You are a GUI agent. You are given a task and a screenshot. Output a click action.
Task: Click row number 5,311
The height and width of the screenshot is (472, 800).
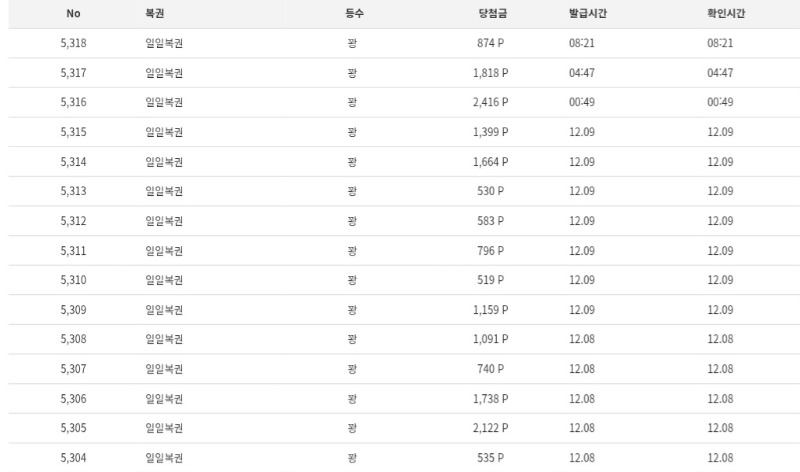click(73, 251)
